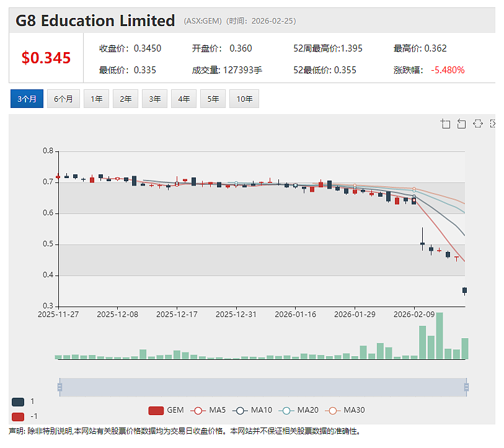Click the middle of the data zoom bar
This screenshot has width=504, height=448.
point(263,387)
